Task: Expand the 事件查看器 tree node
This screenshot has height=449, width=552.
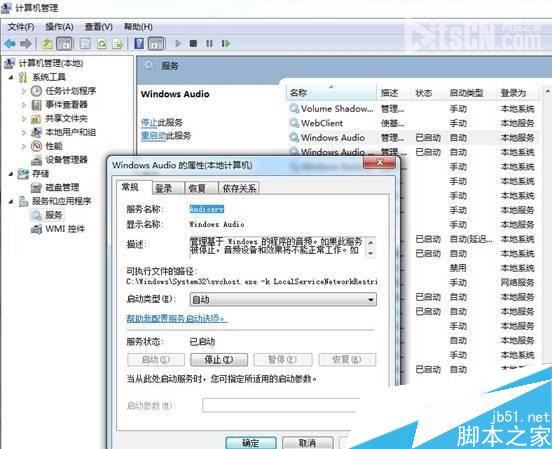Action: click(x=24, y=105)
